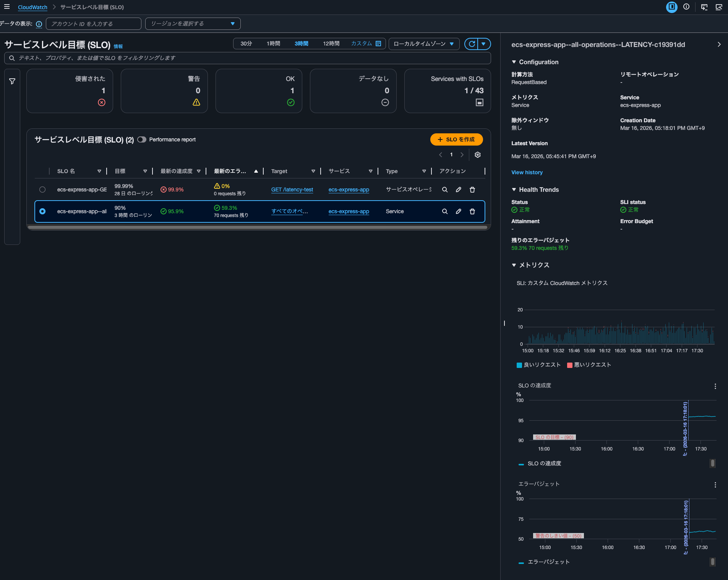This screenshot has height=580, width=728.
Task: Click the refresh icon button
Action: pyautogui.click(x=472, y=44)
